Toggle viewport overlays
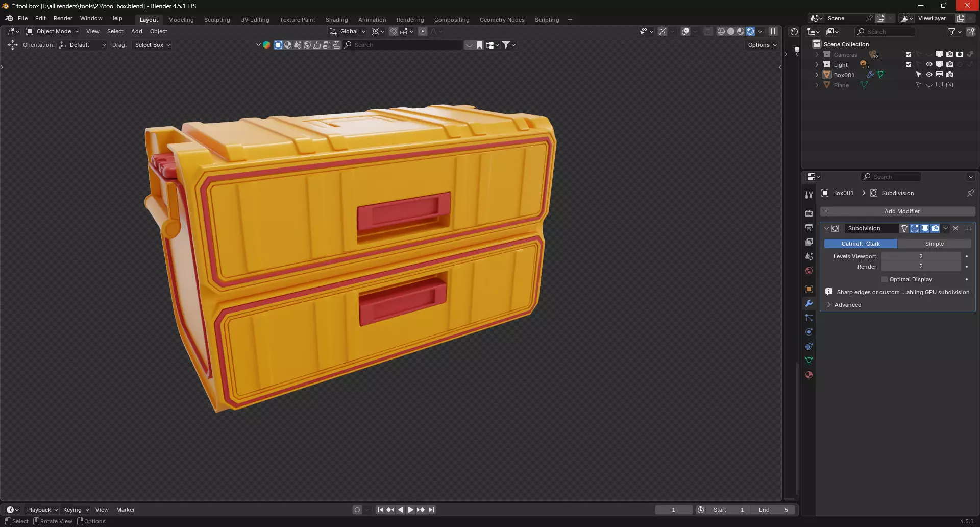This screenshot has width=980, height=527. pos(685,31)
